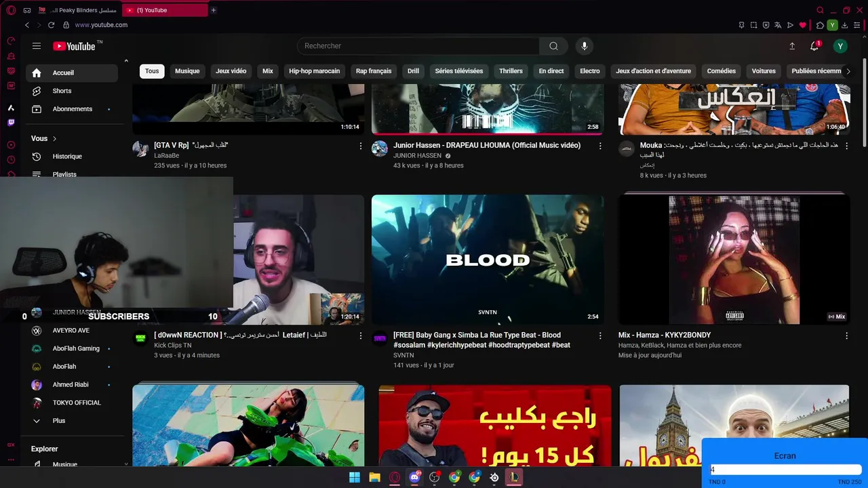Open the YouTube hamburger guide menu

pos(37,46)
